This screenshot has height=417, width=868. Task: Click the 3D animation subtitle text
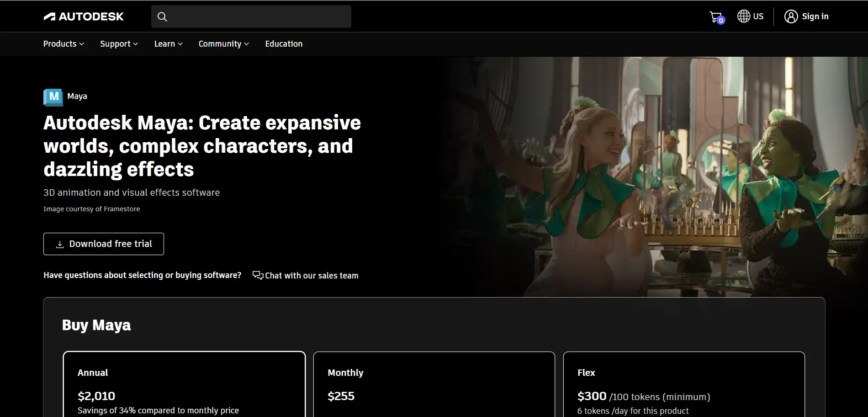132,192
